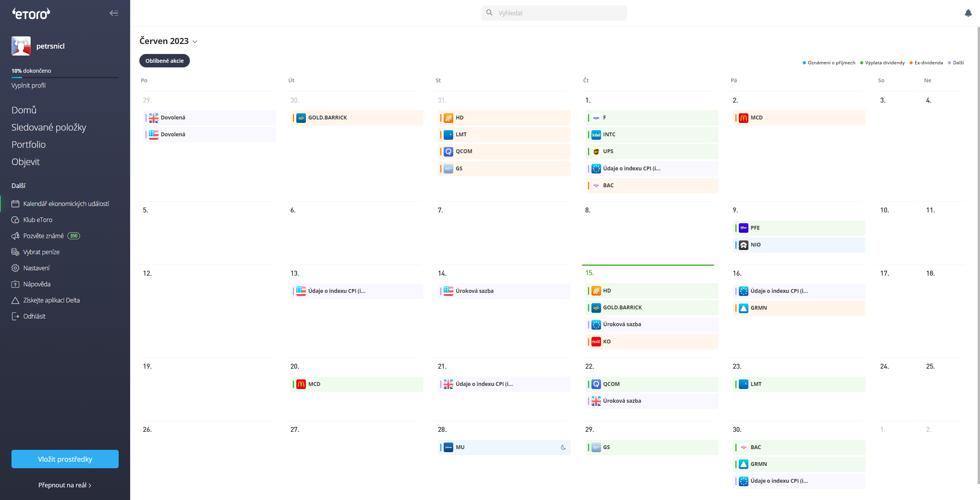Select Kalendář ekonomických událostí in sidebar
Viewport: 980px width, 500px height.
pyautogui.click(x=66, y=204)
